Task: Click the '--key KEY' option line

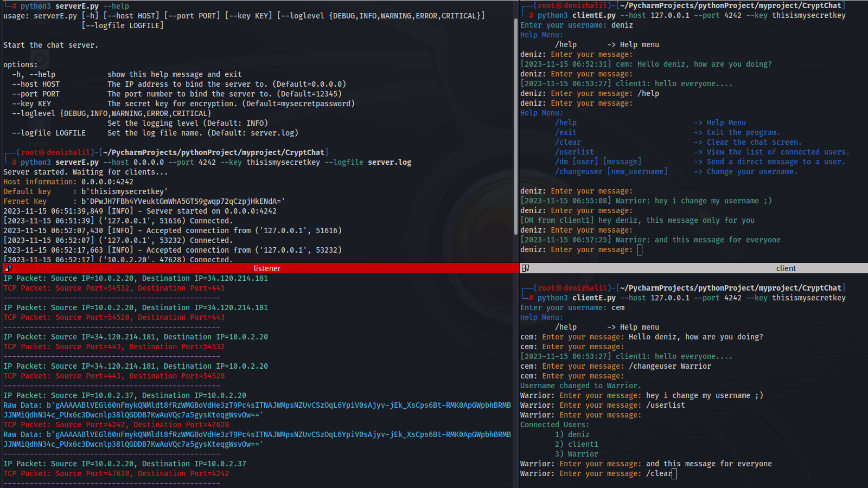Action: click(x=183, y=104)
